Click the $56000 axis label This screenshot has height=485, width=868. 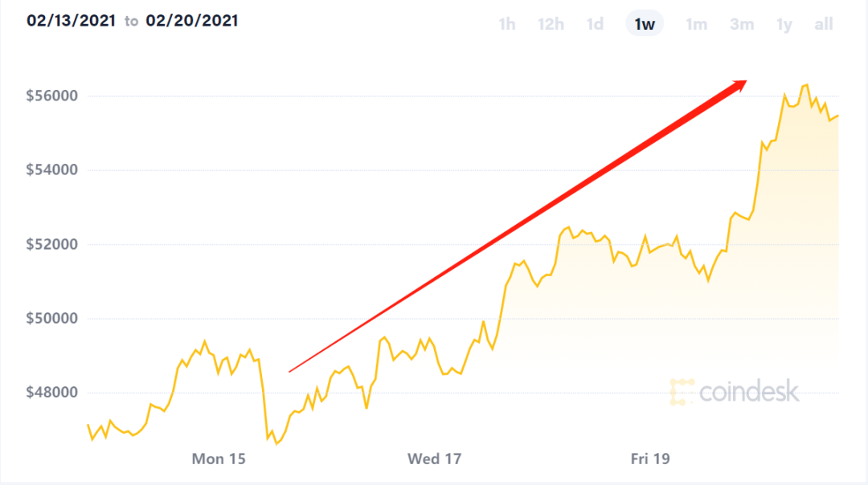click(x=52, y=96)
